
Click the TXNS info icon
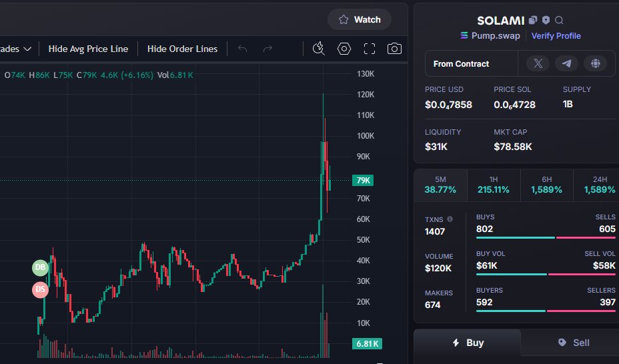click(x=450, y=219)
